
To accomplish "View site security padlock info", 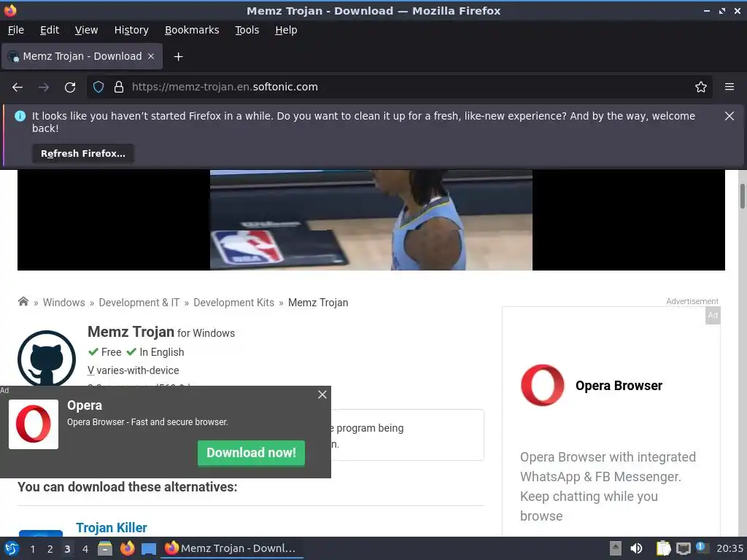I will point(119,87).
